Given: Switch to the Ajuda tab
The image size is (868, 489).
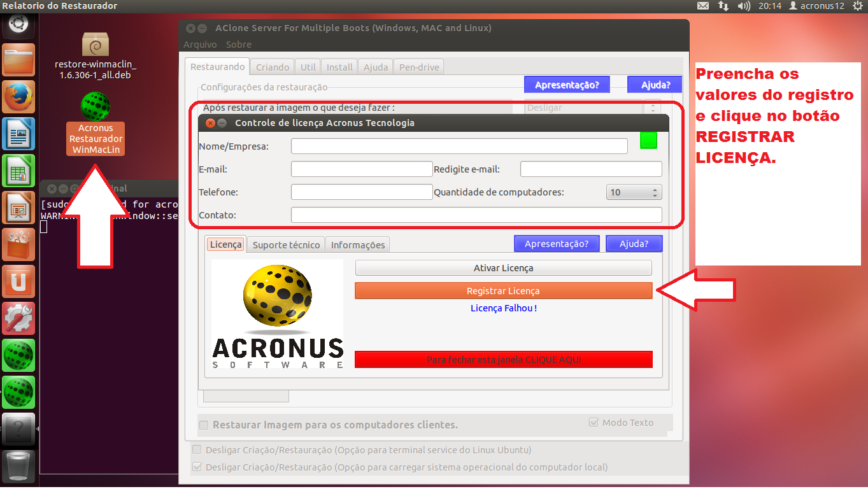Looking at the screenshot, I should tap(375, 67).
